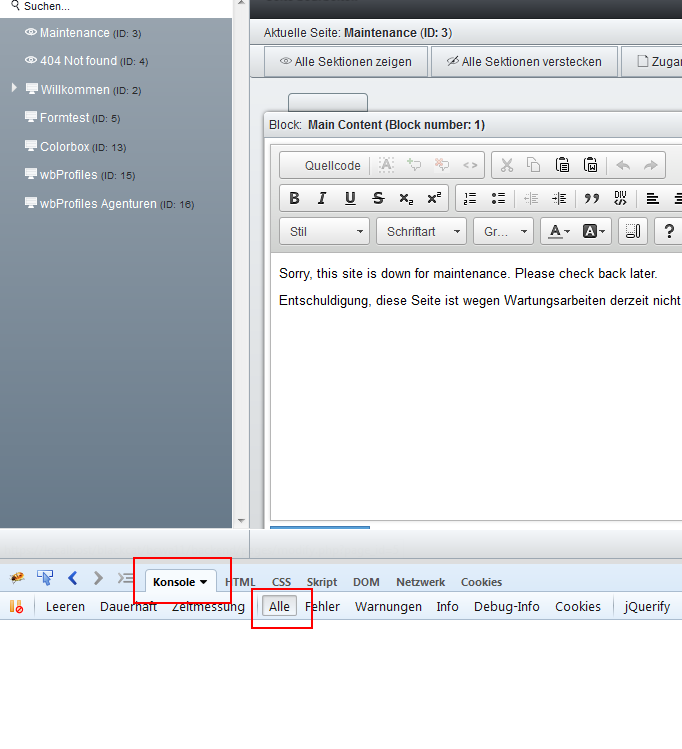Insert a block quote
The width and height of the screenshot is (682, 749).
click(591, 198)
